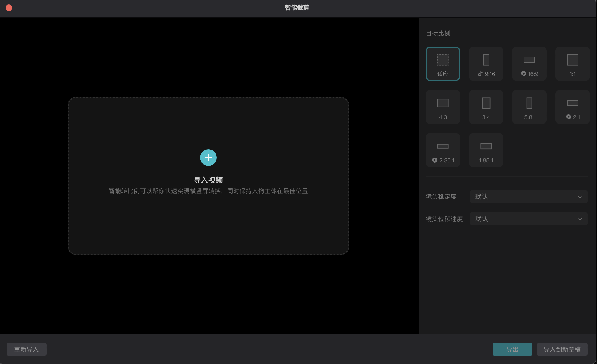The height and width of the screenshot is (364, 597).
Task: Select the 适应 (fit) aspect ratio tile
Action: tap(443, 64)
